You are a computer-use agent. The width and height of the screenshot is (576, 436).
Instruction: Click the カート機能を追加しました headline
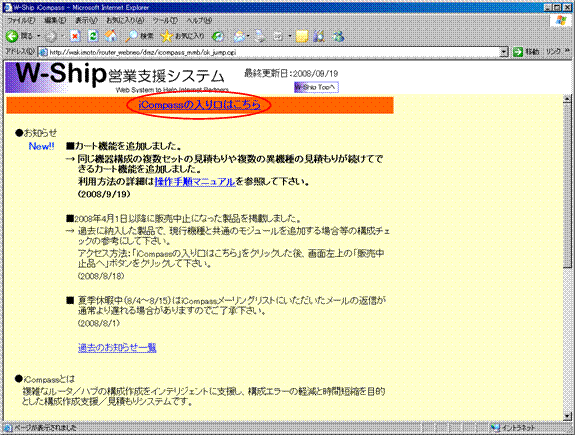[x=124, y=146]
